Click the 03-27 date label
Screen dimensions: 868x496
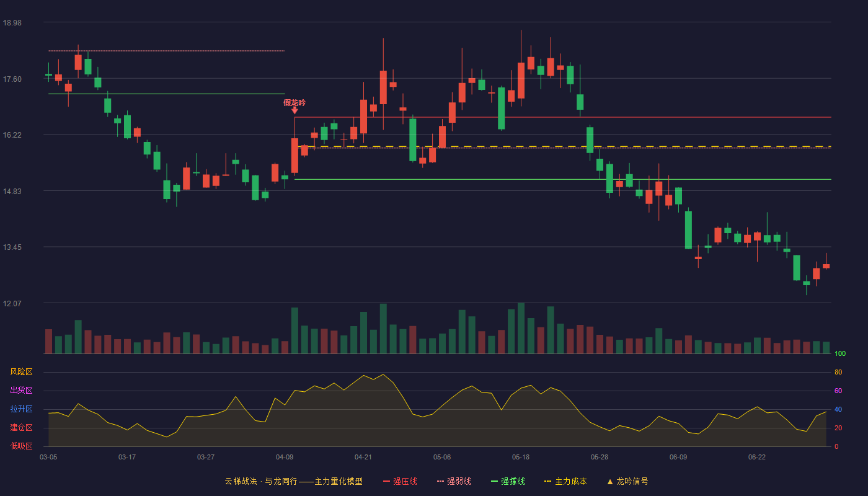tap(206, 457)
